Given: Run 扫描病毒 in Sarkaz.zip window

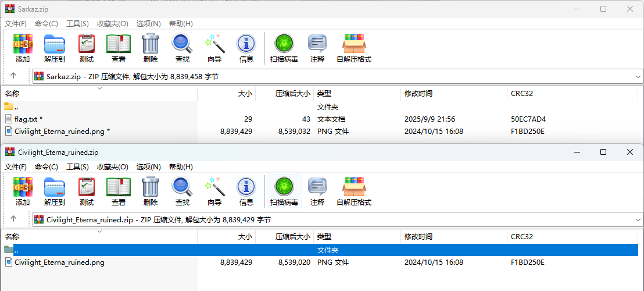Looking at the screenshot, I should point(284,48).
